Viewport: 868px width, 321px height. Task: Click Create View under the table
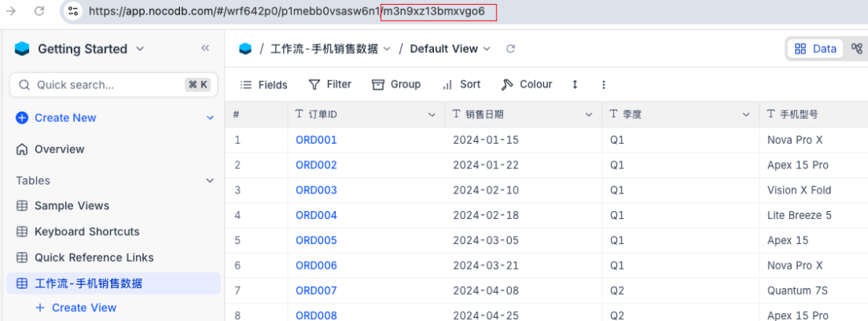[x=76, y=307]
